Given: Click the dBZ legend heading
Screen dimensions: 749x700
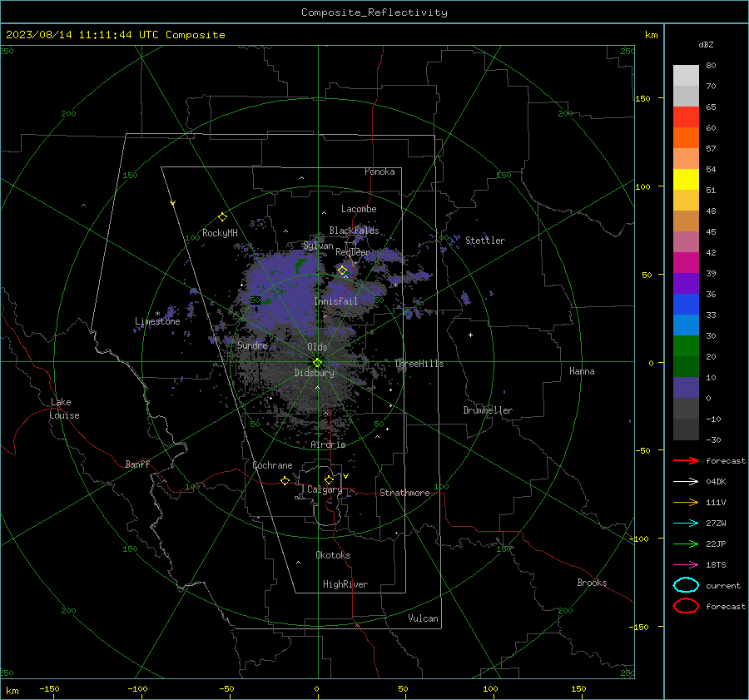Looking at the screenshot, I should (x=706, y=44).
